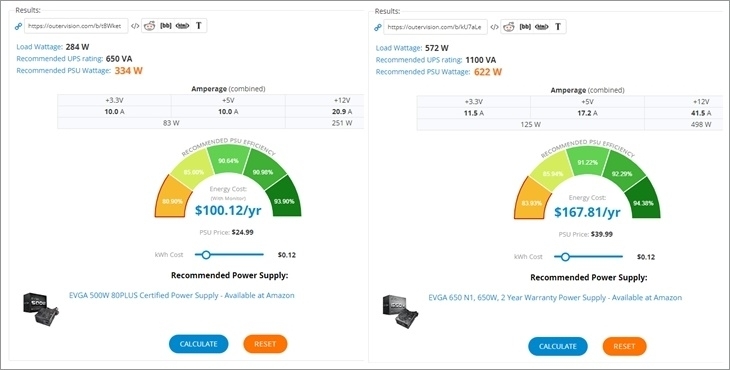The width and height of the screenshot is (730, 370).
Task: Click the 90.98% efficiency gauge segment
Action: coord(263,171)
